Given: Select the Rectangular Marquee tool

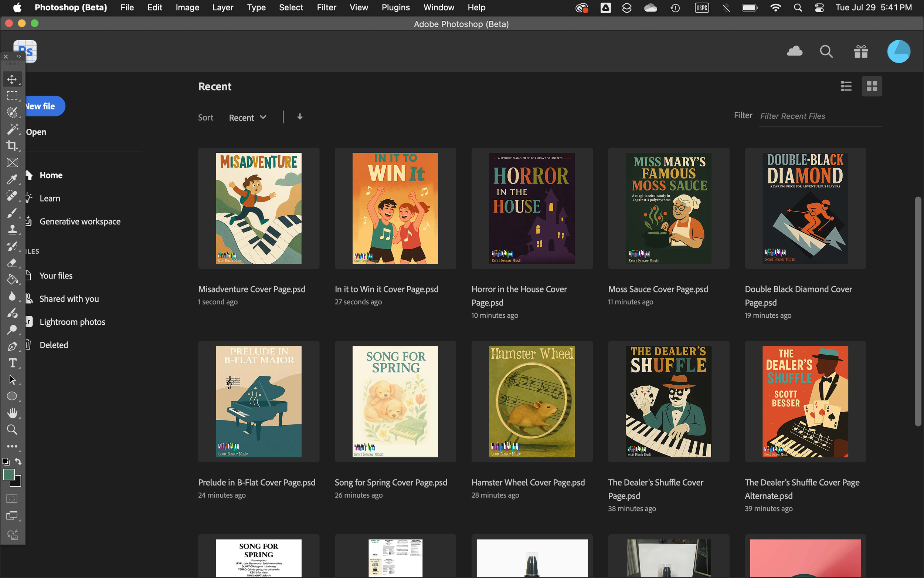Looking at the screenshot, I should tap(12, 95).
